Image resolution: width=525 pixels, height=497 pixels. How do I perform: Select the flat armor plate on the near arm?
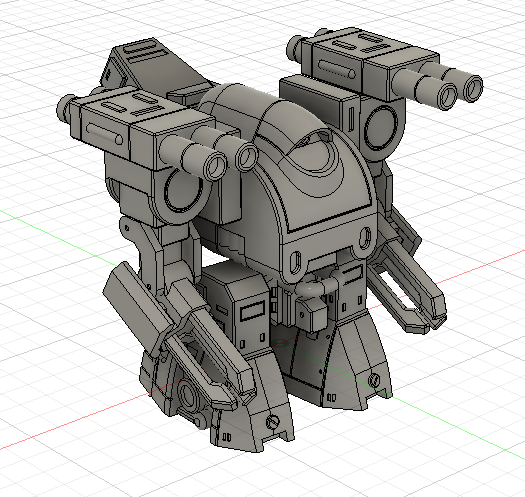pyautogui.click(x=137, y=308)
